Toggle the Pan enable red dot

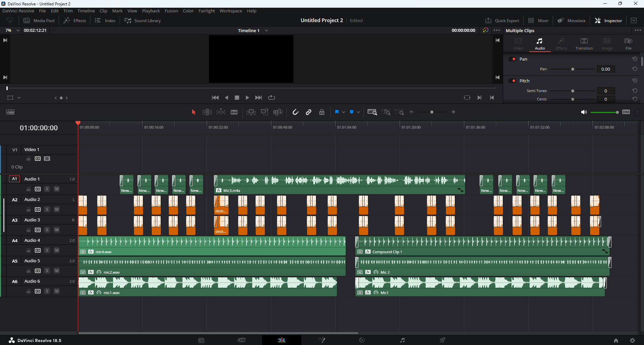(514, 59)
